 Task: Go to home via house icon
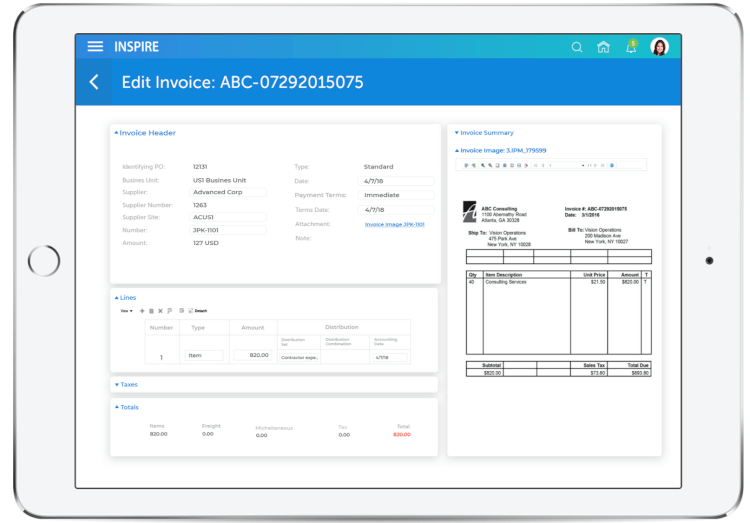click(x=603, y=47)
